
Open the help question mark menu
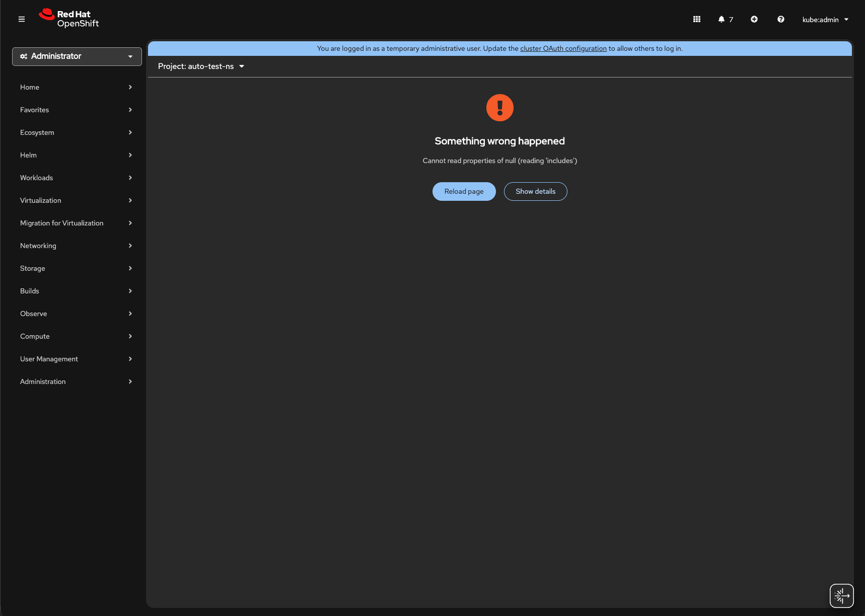[781, 19]
